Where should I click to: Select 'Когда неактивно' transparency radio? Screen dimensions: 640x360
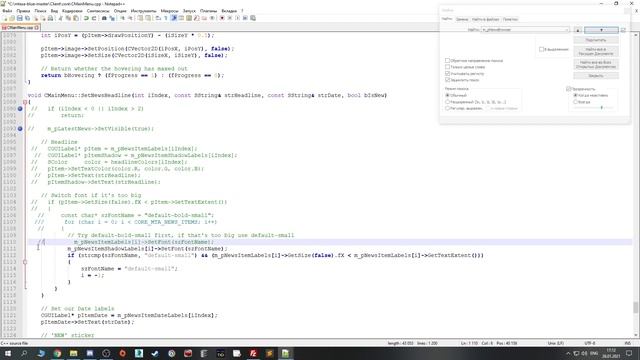[576, 95]
